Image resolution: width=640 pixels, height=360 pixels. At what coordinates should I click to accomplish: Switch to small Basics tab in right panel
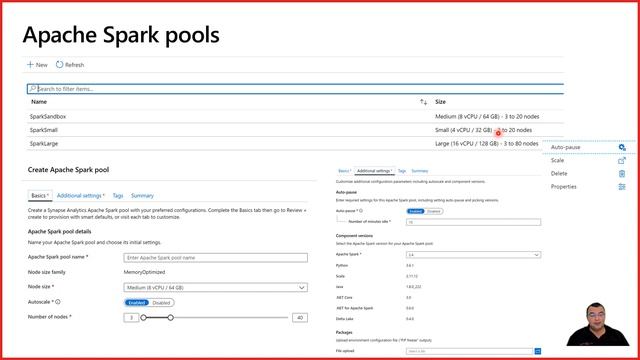click(x=344, y=171)
